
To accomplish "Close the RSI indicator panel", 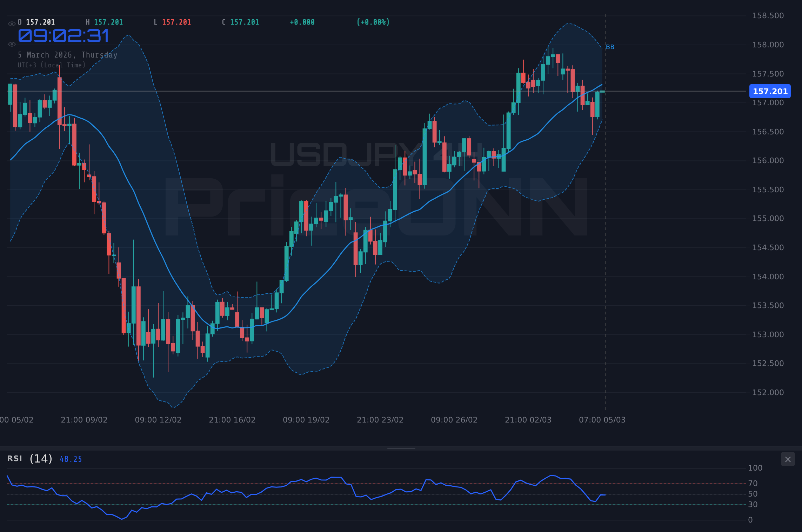I will coord(788,459).
